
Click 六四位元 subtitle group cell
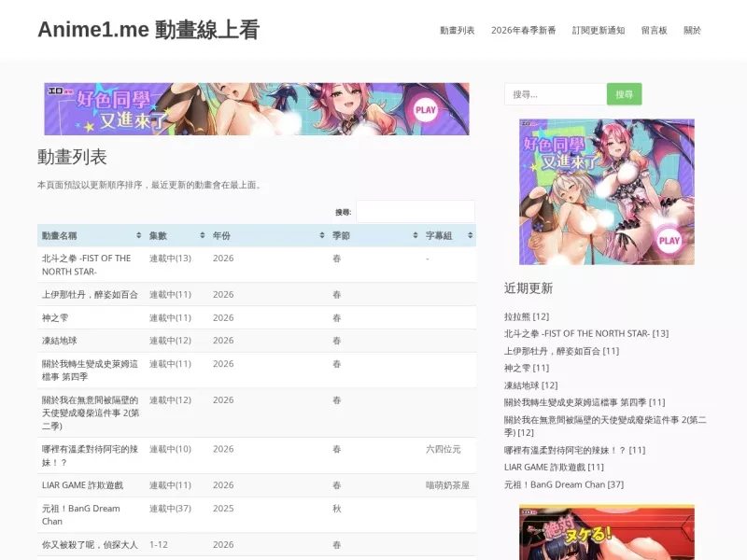click(x=443, y=449)
